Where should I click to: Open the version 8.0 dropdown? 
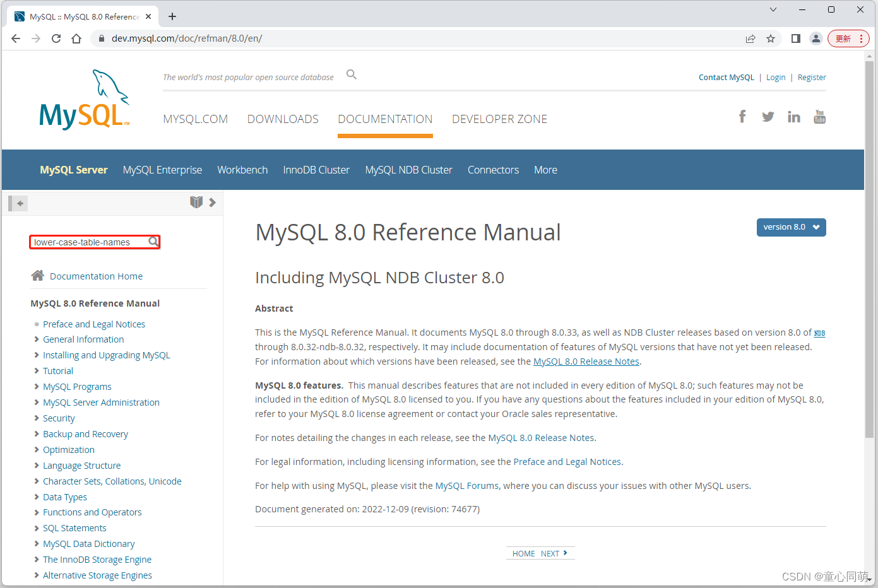(791, 227)
